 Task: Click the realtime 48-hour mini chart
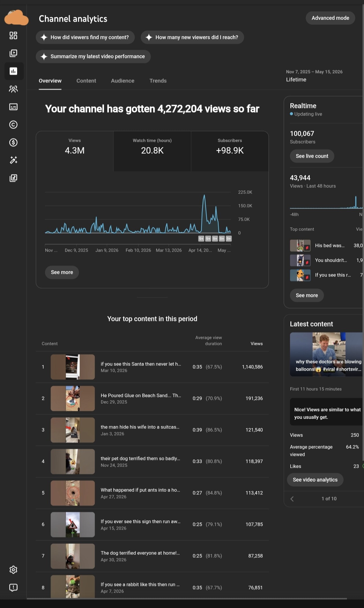click(326, 202)
